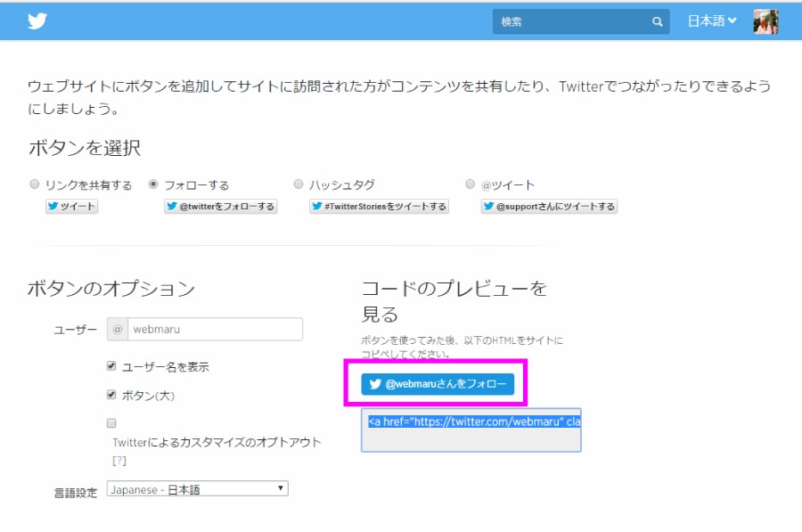The image size is (802, 532).
Task: Select the @ツイート radio button
Action: pyautogui.click(x=470, y=184)
